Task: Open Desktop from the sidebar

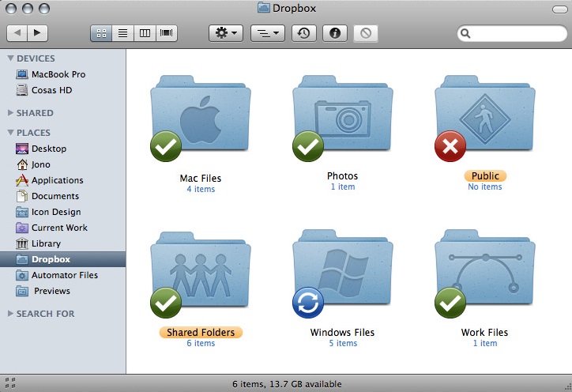Action: point(62,149)
